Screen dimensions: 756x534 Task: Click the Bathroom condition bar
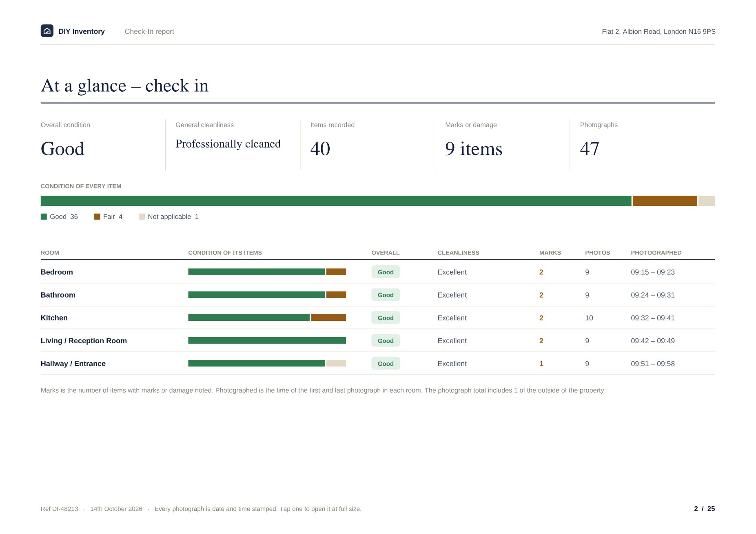point(267,295)
